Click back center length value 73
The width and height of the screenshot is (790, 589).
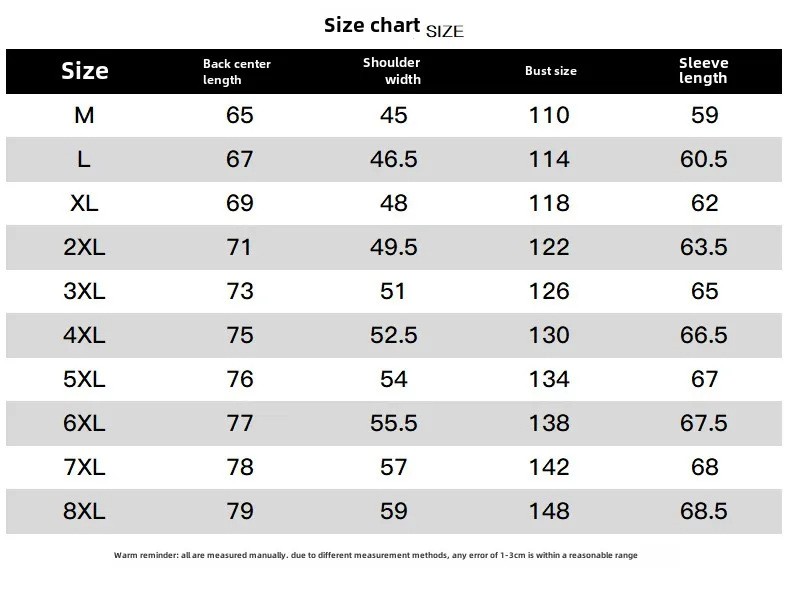(x=240, y=291)
